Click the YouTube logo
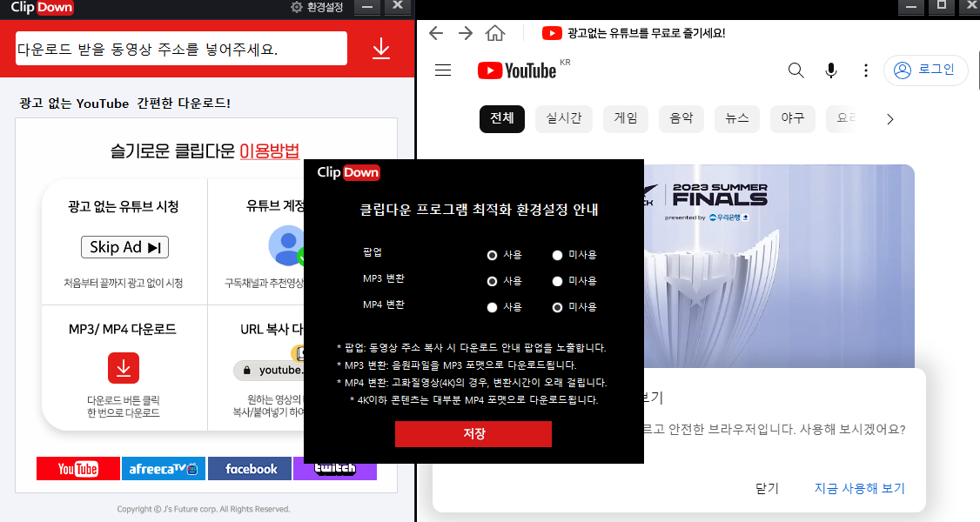 (x=517, y=70)
